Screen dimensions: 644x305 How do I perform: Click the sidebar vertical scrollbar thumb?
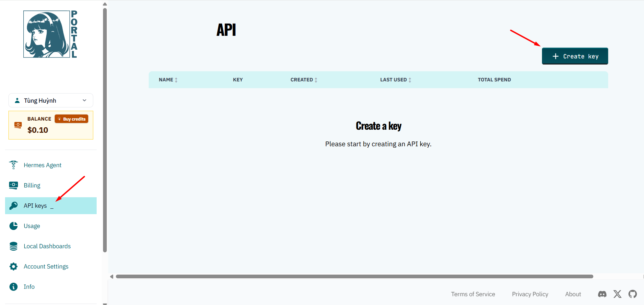pyautogui.click(x=105, y=130)
